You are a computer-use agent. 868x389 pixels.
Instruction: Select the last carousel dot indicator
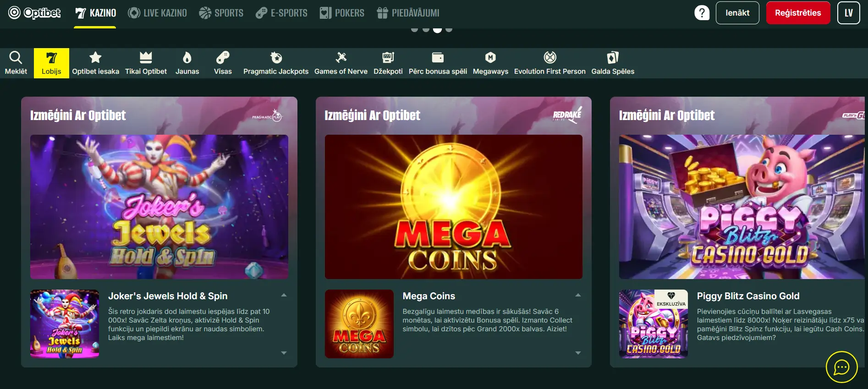449,30
